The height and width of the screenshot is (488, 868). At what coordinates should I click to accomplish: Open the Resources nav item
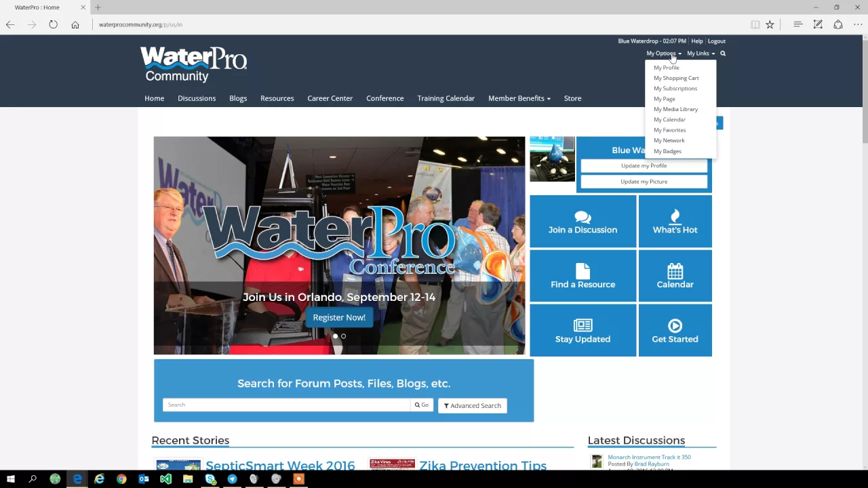277,98
